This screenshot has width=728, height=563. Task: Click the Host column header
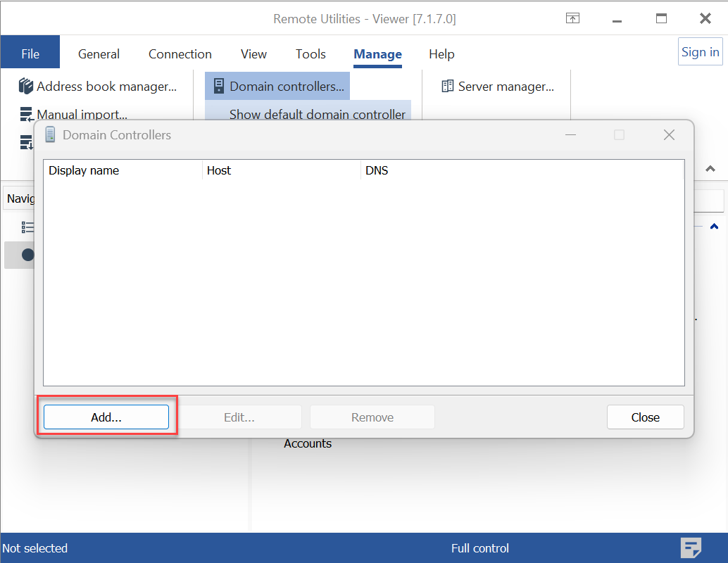281,170
